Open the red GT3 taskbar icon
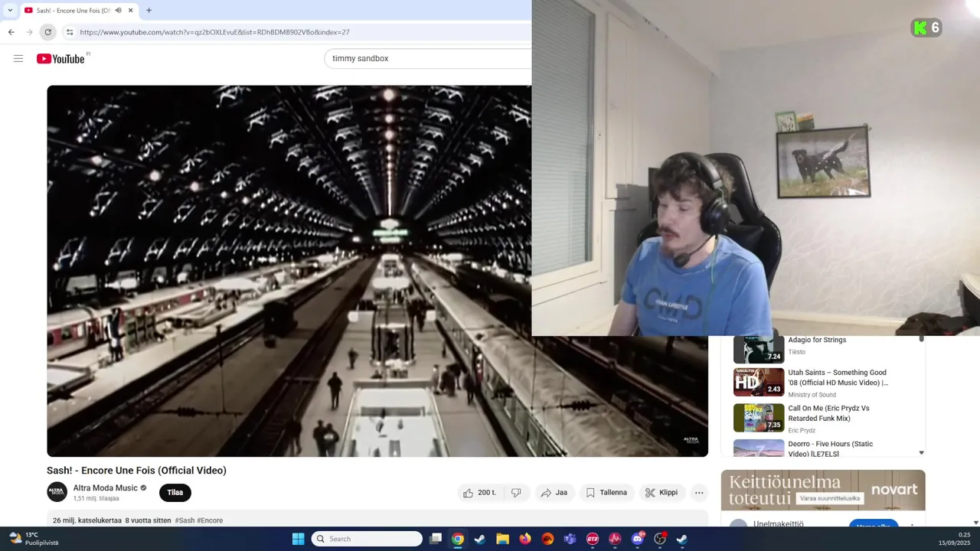The width and height of the screenshot is (980, 551). [593, 539]
